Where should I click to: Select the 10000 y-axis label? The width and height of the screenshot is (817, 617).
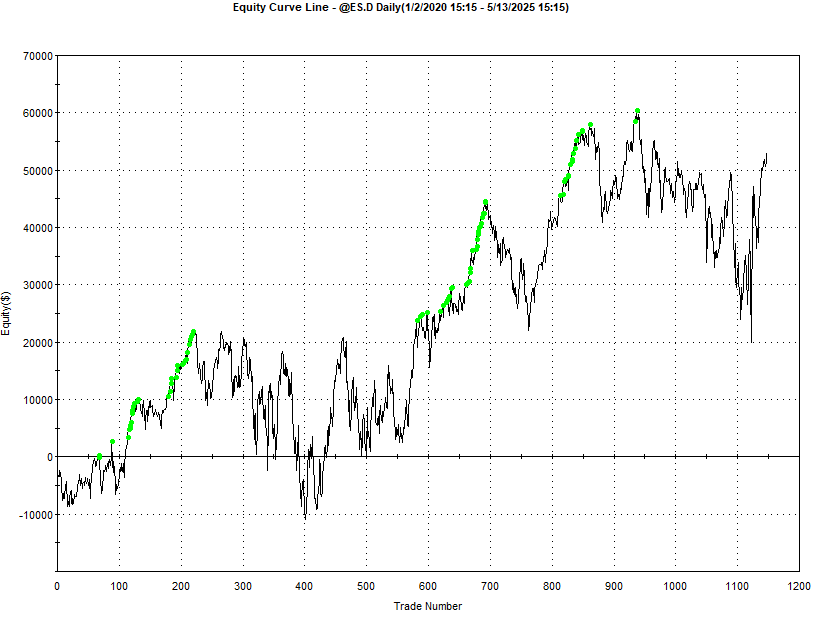click(x=38, y=400)
